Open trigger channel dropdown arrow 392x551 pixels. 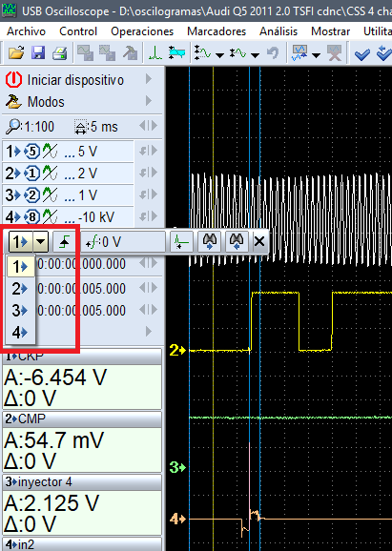pyautogui.click(x=41, y=242)
